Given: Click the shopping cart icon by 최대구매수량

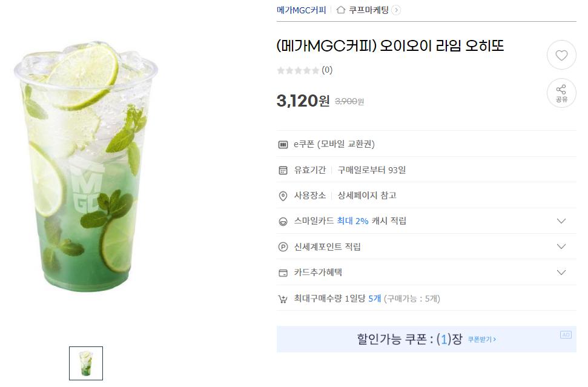Looking at the screenshot, I should point(283,299).
